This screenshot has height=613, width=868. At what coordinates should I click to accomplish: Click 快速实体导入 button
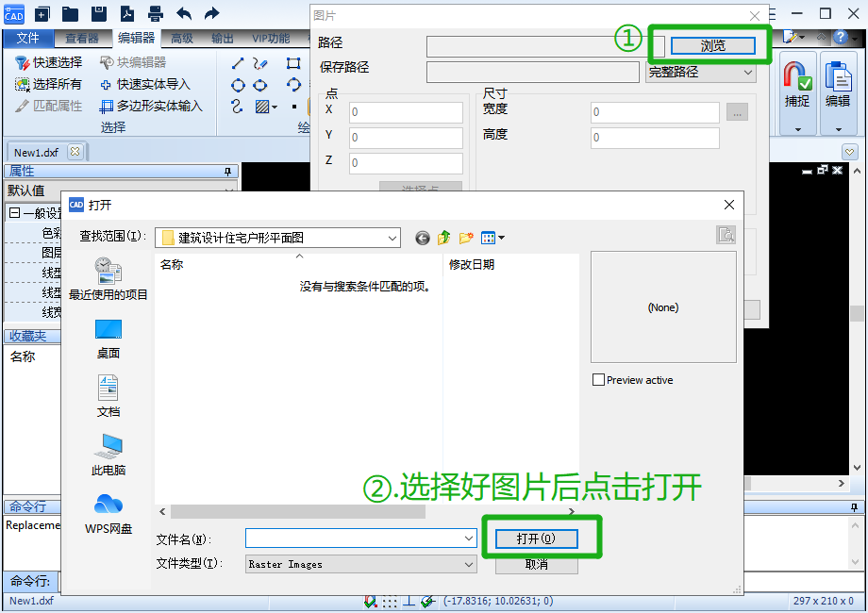tap(144, 84)
